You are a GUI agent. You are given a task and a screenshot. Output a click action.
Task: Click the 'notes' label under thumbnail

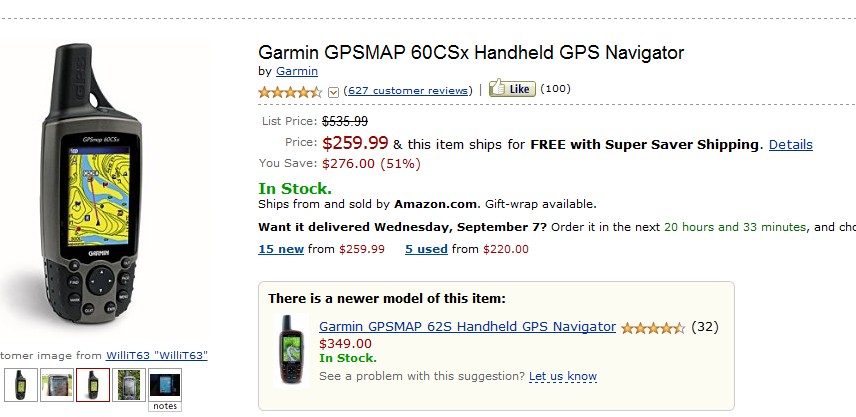(x=165, y=405)
